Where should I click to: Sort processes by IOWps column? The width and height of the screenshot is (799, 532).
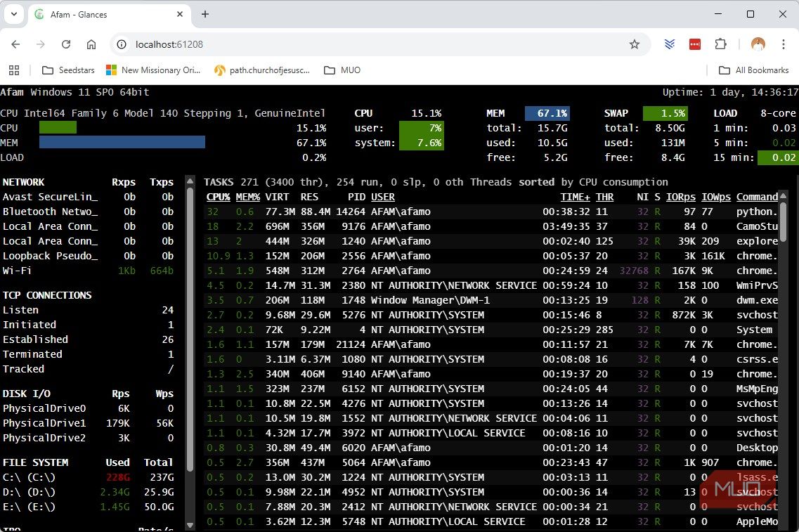click(716, 197)
